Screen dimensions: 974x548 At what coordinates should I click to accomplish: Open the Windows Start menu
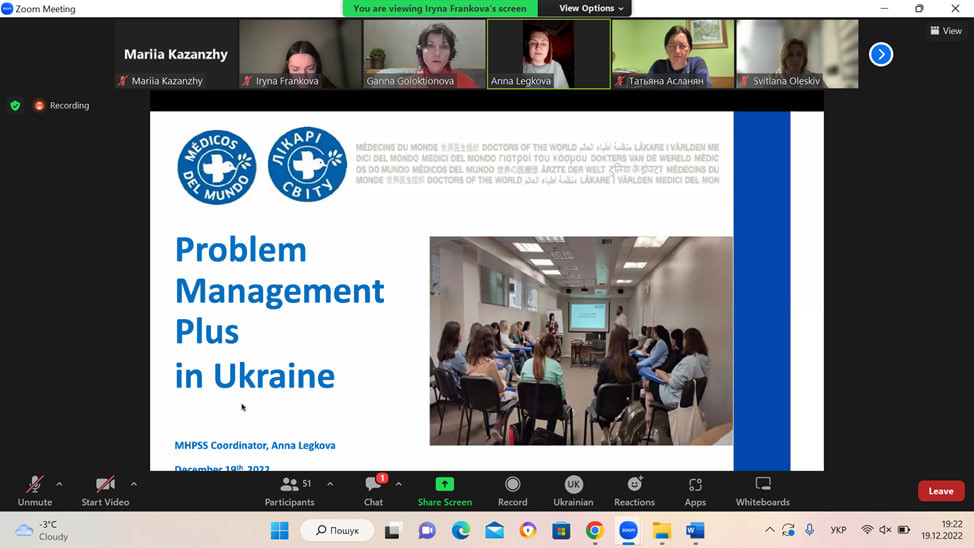coord(280,531)
